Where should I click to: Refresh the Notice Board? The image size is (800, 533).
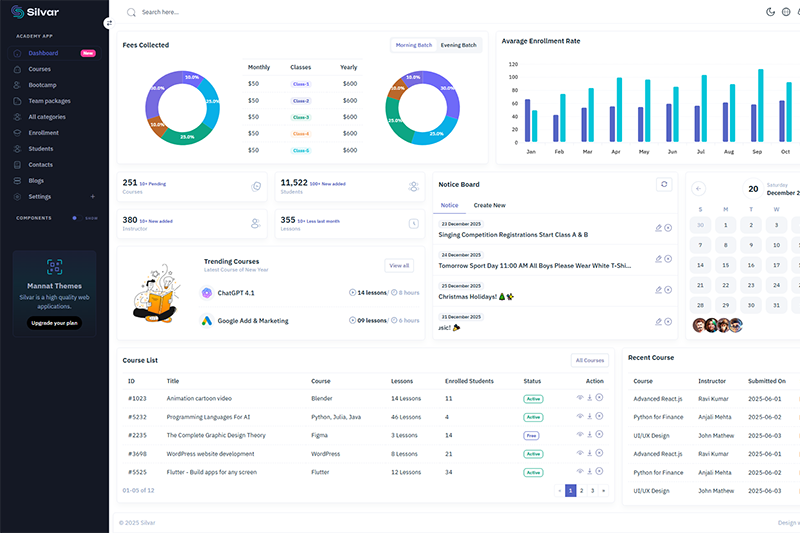point(663,184)
